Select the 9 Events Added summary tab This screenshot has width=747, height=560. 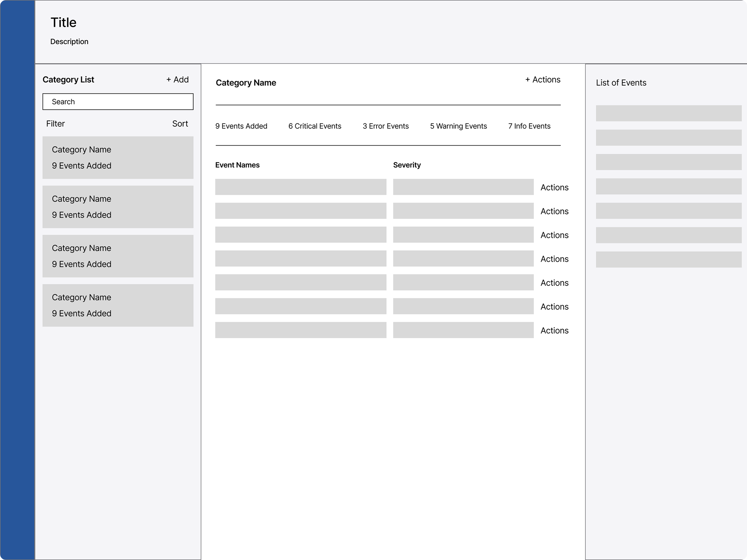coord(241,126)
